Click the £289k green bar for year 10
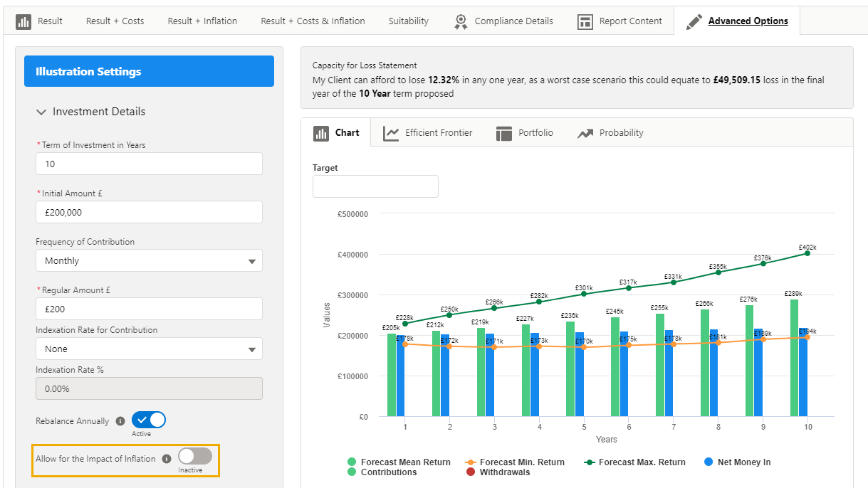The image size is (868, 488). pos(794,358)
